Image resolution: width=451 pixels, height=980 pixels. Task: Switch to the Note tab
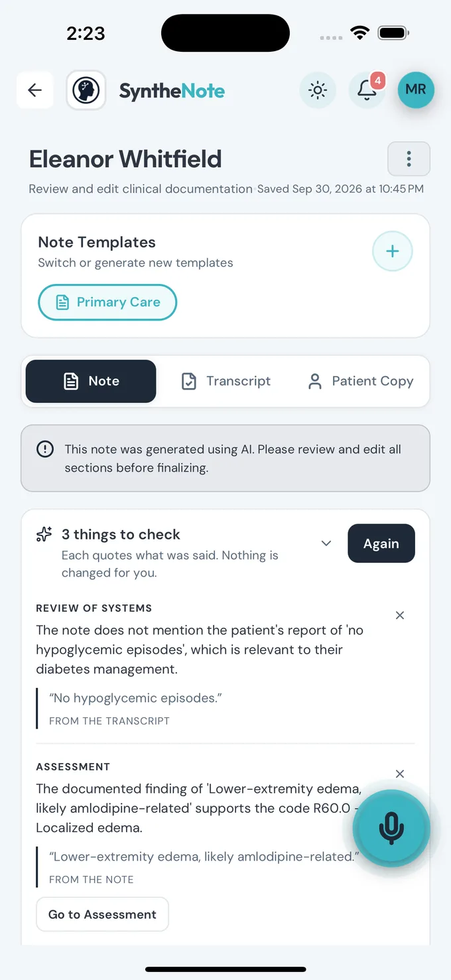(91, 382)
